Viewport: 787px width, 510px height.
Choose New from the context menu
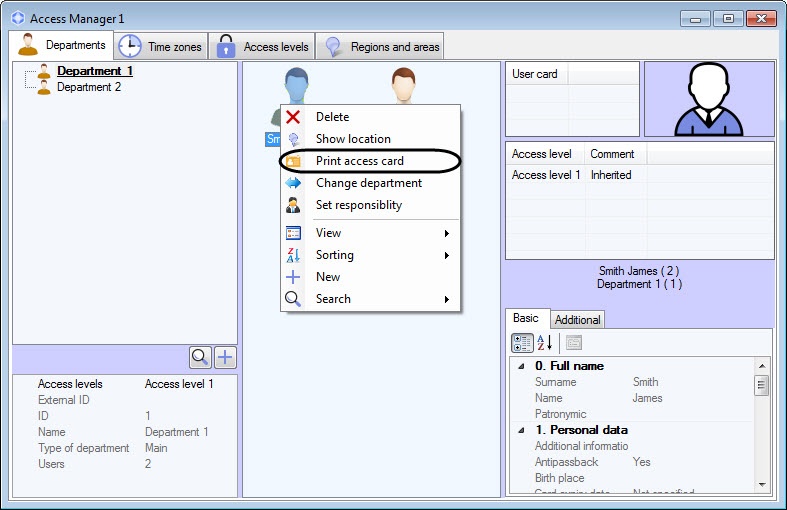pyautogui.click(x=370, y=277)
